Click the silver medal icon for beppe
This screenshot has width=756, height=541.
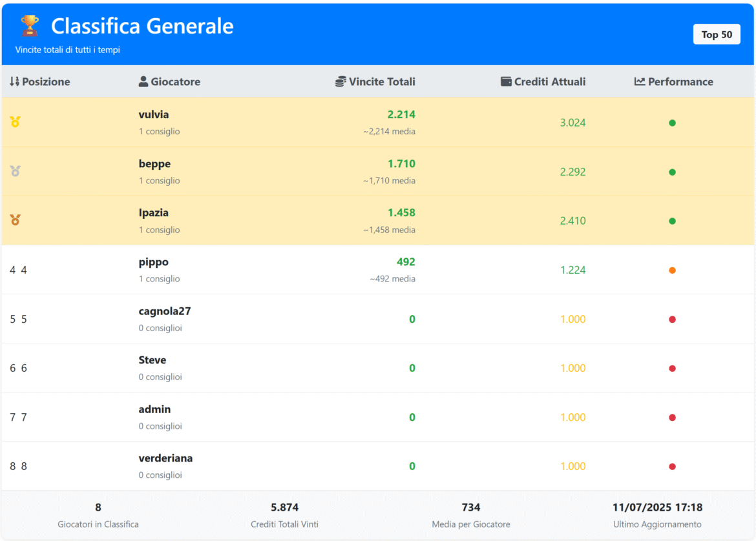point(16,170)
